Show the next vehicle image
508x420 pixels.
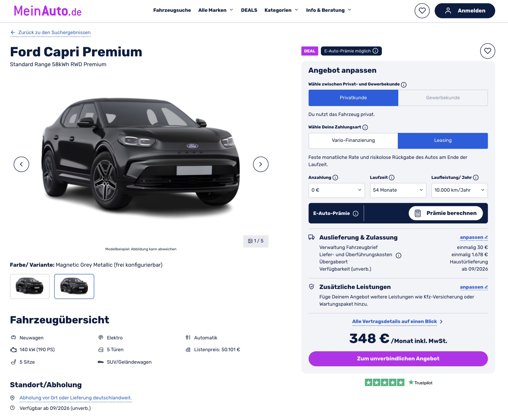[261, 164]
